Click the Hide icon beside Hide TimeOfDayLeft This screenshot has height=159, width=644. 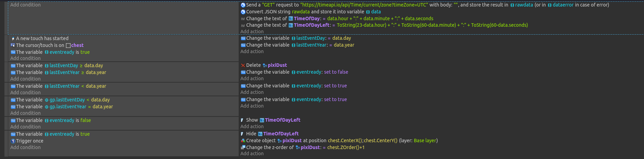(x=242, y=134)
